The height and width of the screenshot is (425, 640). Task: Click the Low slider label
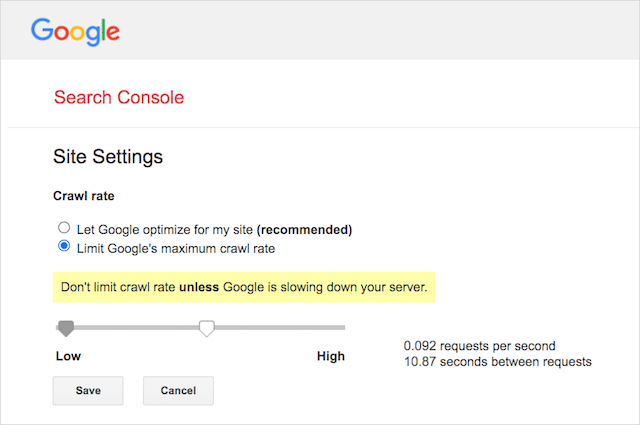tap(69, 356)
